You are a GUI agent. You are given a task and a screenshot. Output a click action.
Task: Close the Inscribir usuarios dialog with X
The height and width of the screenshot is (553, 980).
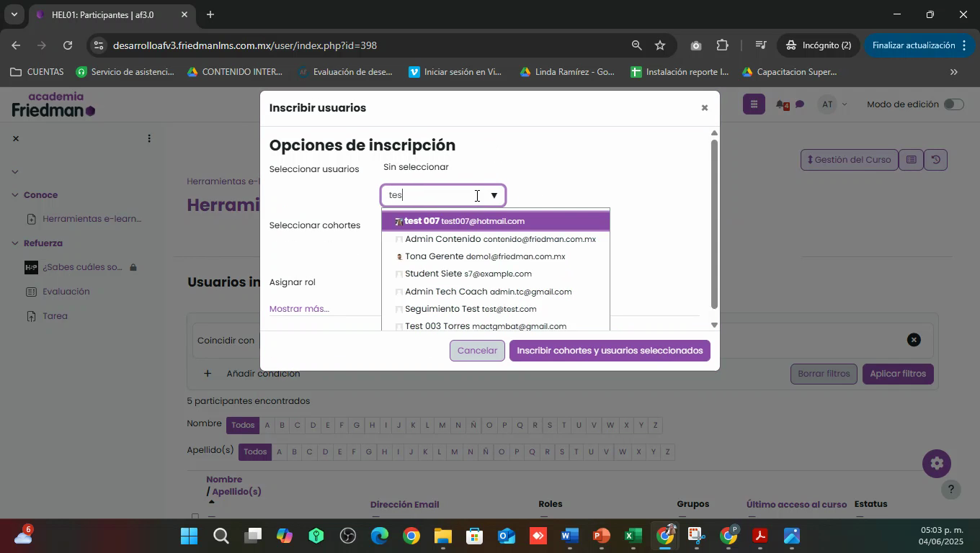[705, 108]
